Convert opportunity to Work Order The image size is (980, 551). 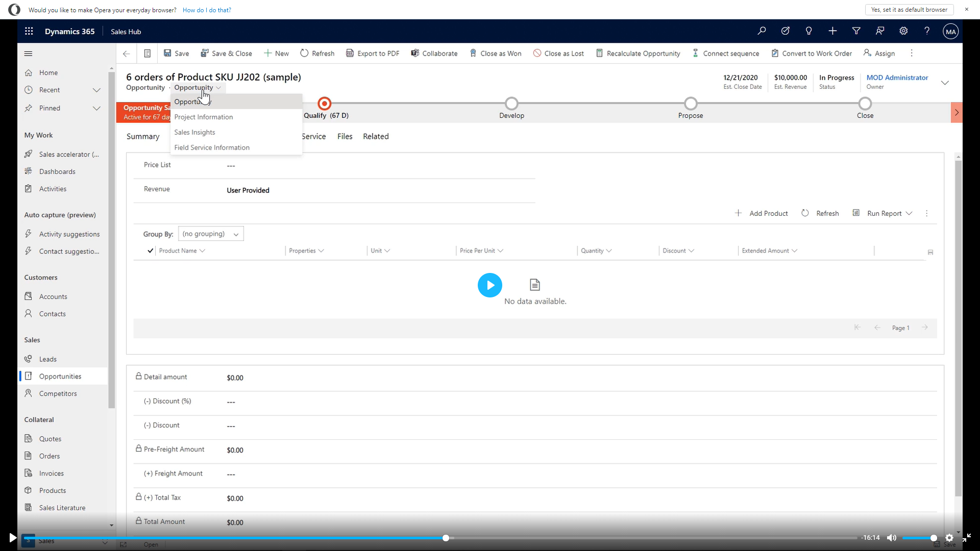pos(812,54)
